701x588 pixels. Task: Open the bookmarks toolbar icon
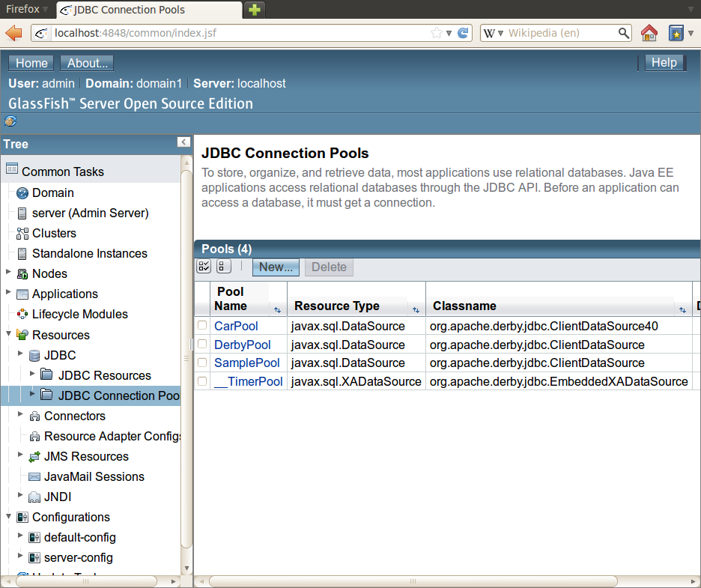tap(676, 33)
